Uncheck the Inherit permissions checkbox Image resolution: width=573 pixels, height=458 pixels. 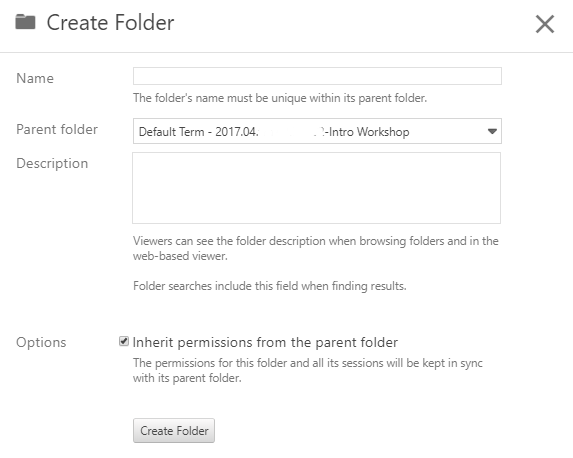click(x=124, y=341)
